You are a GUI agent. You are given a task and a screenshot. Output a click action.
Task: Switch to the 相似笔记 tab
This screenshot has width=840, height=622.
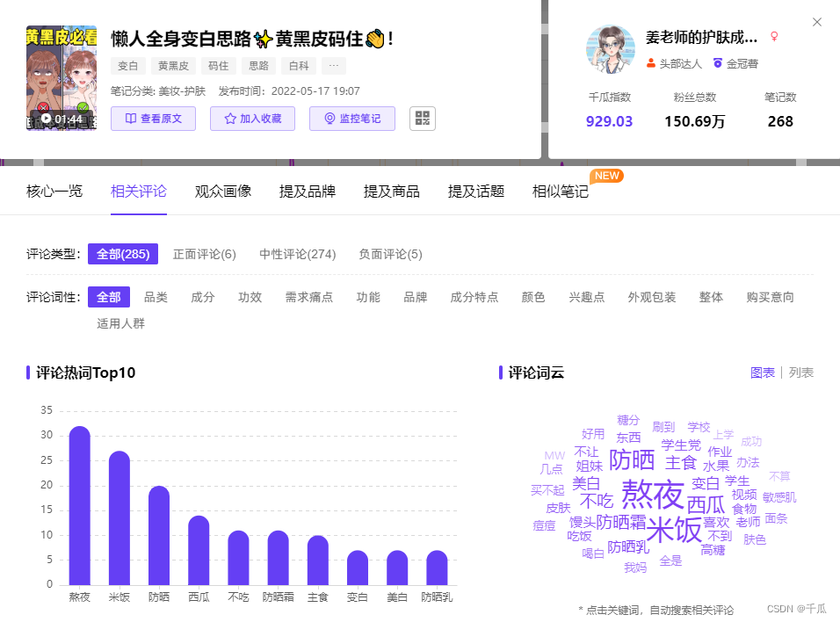tap(561, 192)
